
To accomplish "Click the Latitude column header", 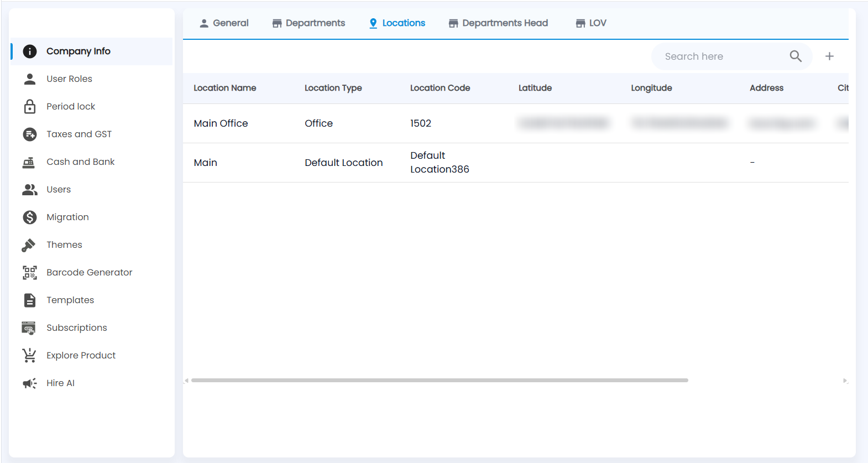I will pyautogui.click(x=535, y=88).
